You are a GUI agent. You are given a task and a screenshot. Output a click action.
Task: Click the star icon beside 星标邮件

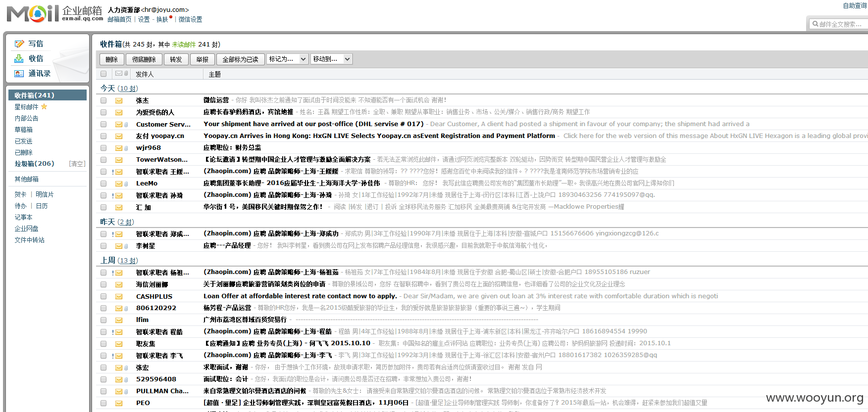pyautogui.click(x=44, y=106)
